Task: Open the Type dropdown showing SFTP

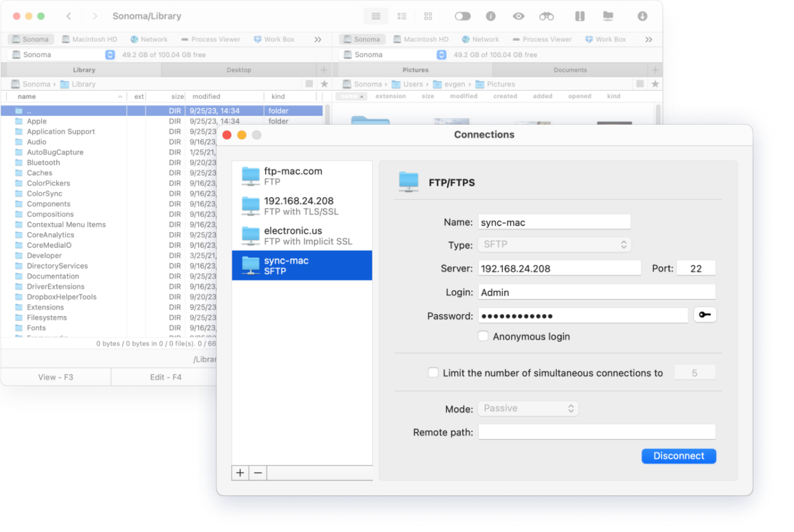Action: pos(554,244)
